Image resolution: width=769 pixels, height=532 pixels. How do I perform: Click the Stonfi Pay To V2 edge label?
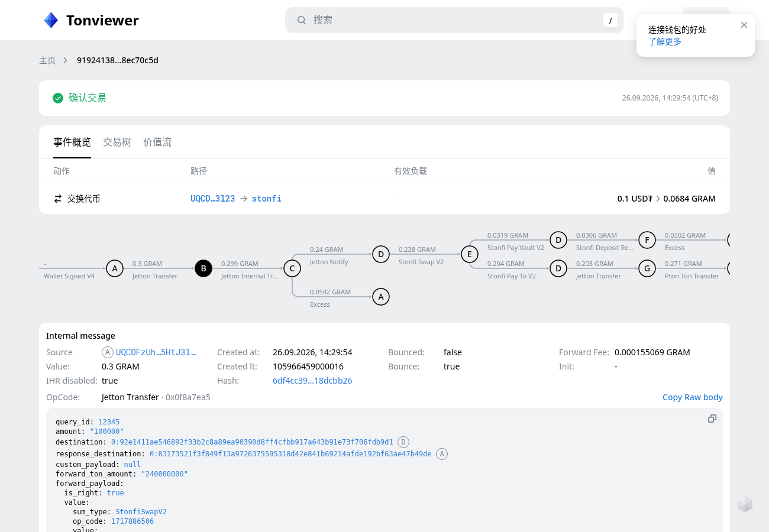coord(512,276)
